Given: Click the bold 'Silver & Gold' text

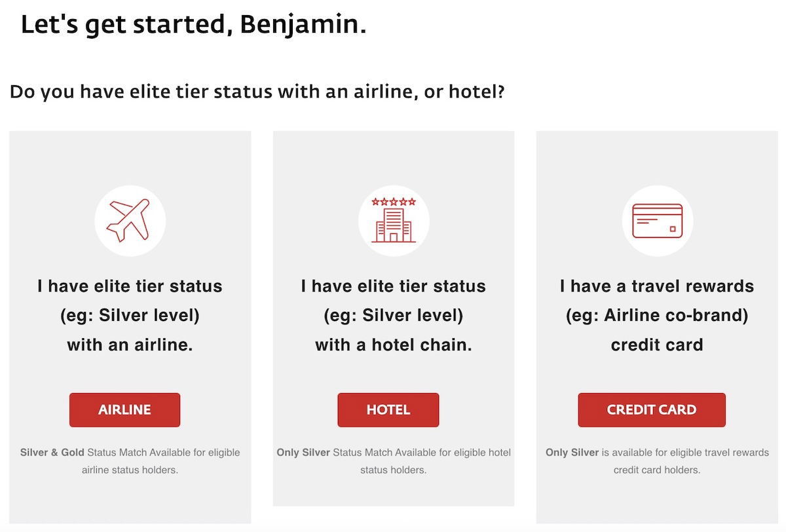Looking at the screenshot, I should click(52, 453).
